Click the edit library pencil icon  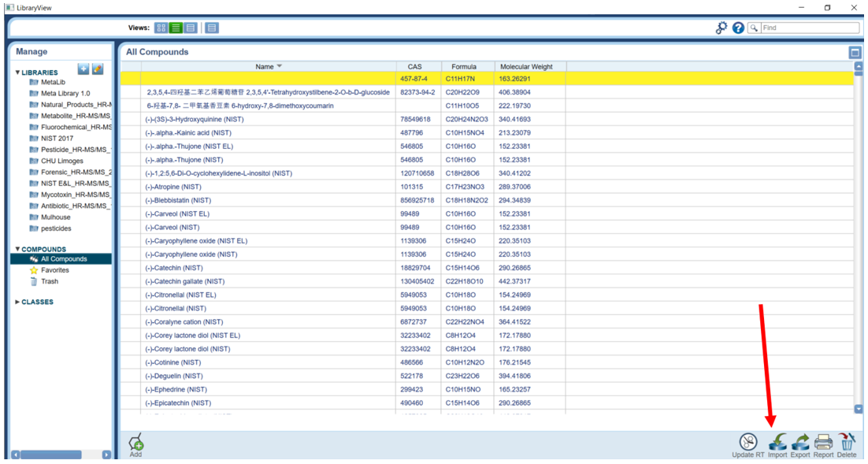(98, 69)
